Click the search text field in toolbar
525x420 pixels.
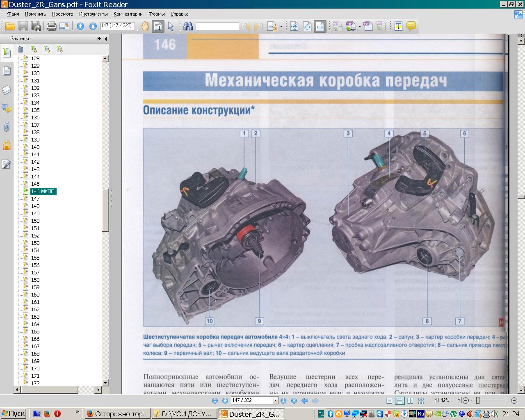coord(217,26)
